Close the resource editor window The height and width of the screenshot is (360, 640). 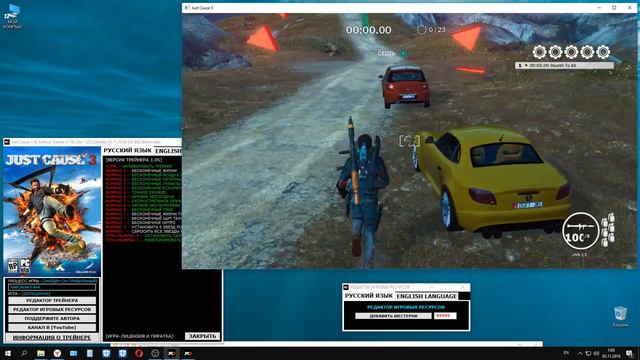click(462, 287)
